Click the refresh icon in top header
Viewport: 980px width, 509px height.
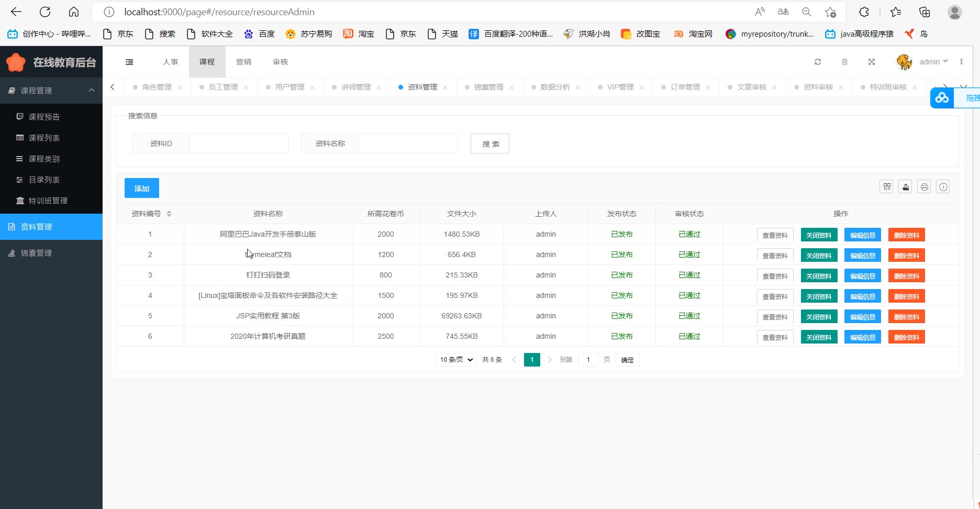(x=817, y=62)
